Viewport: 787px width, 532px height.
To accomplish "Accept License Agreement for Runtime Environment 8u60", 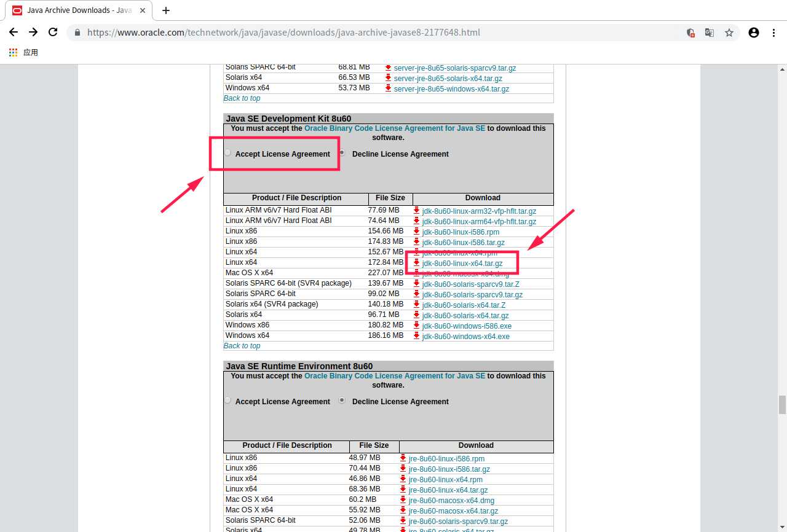I will point(228,400).
